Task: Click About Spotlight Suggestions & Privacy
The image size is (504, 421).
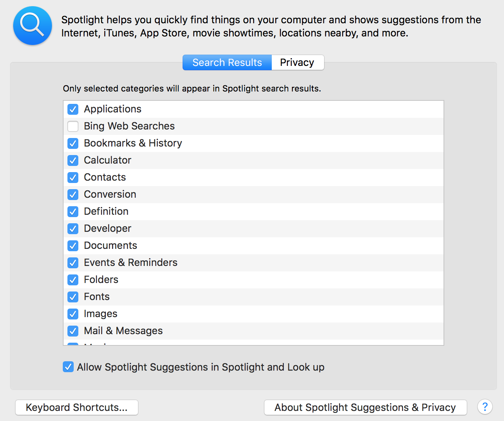Action: [x=365, y=407]
